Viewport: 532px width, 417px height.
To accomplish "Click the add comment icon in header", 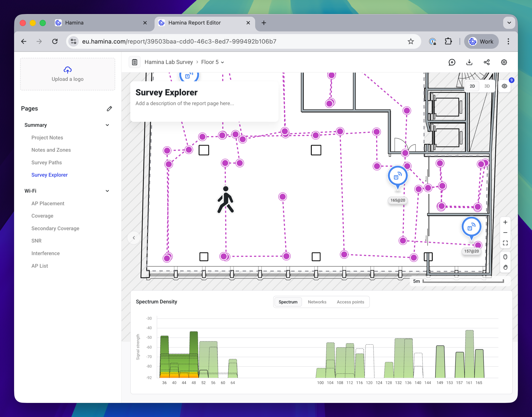I will click(x=452, y=62).
